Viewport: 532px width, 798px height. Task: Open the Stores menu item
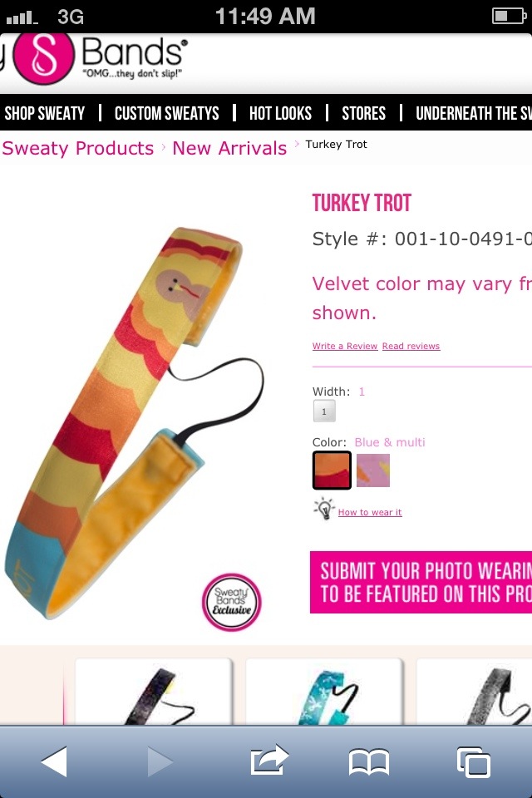point(363,113)
